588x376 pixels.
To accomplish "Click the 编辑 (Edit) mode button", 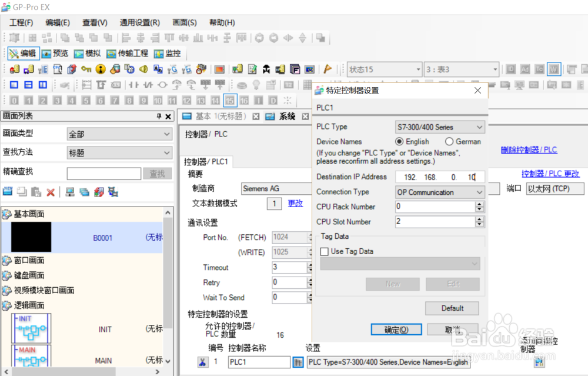I will point(22,54).
